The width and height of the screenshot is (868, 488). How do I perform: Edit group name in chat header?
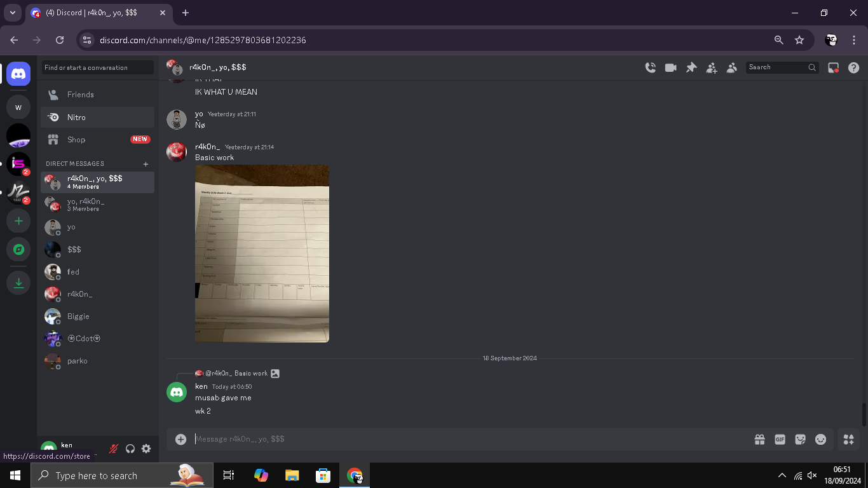[218, 67]
